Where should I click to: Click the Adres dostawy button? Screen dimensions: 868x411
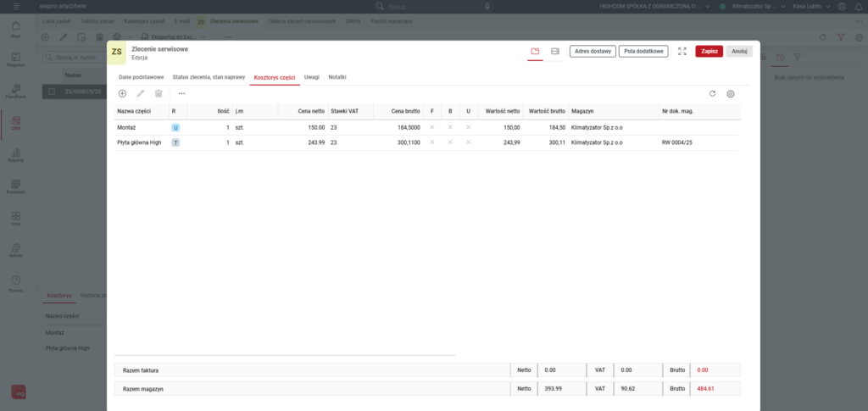(593, 51)
